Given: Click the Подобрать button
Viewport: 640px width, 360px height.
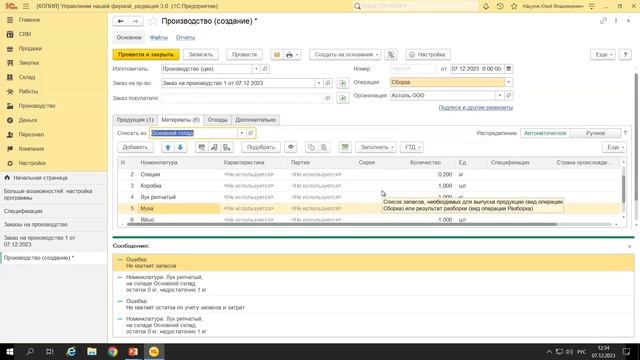Looking at the screenshot, I should [260, 147].
